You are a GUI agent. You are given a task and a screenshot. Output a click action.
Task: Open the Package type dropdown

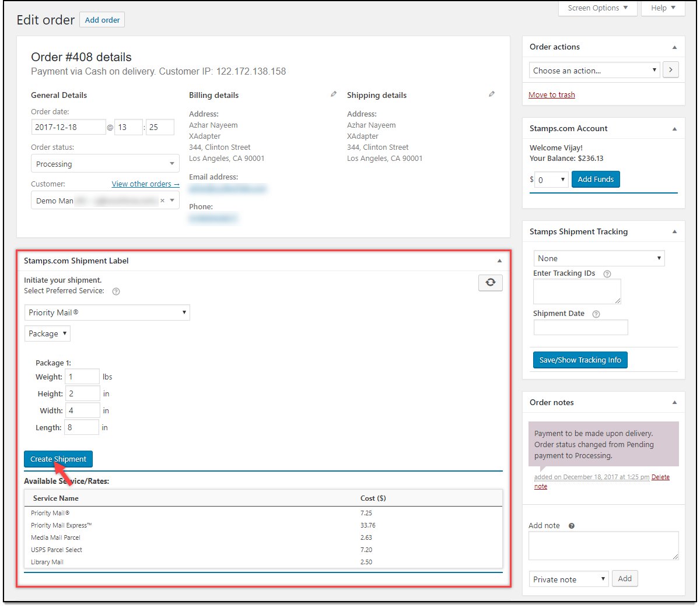tap(47, 333)
